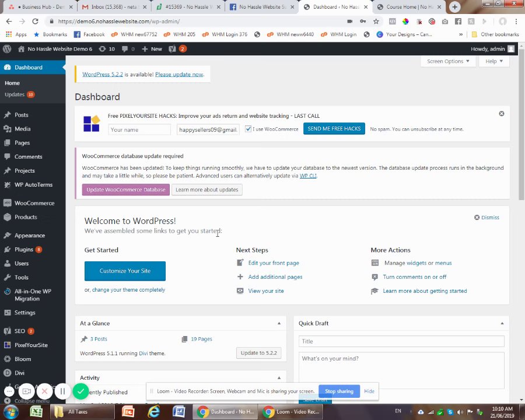Click SEND ME FREE HACKS button
Screen dimensions: 525x420
click(334, 128)
